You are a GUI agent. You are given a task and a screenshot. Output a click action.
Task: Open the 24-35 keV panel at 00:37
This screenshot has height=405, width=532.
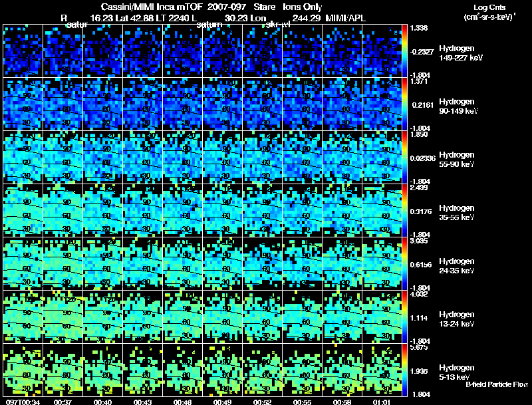63,264
